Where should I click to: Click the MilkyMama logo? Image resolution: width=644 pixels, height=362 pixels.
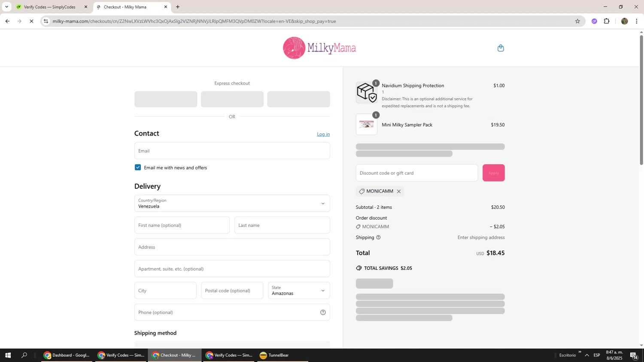point(319,48)
